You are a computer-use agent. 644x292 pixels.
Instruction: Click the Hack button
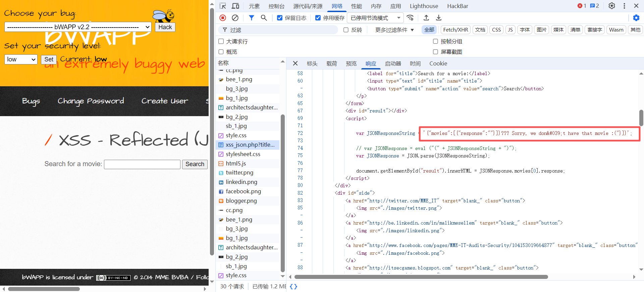pyautogui.click(x=165, y=27)
